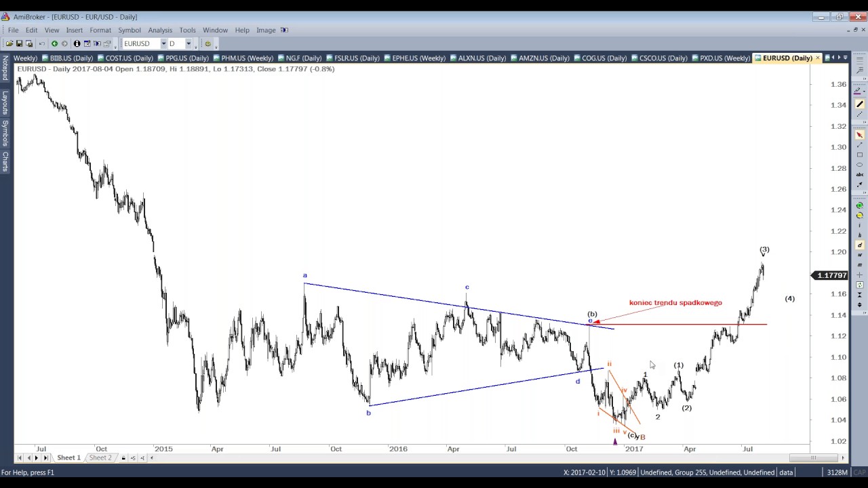Open the Layouts side panel tab

click(x=5, y=103)
